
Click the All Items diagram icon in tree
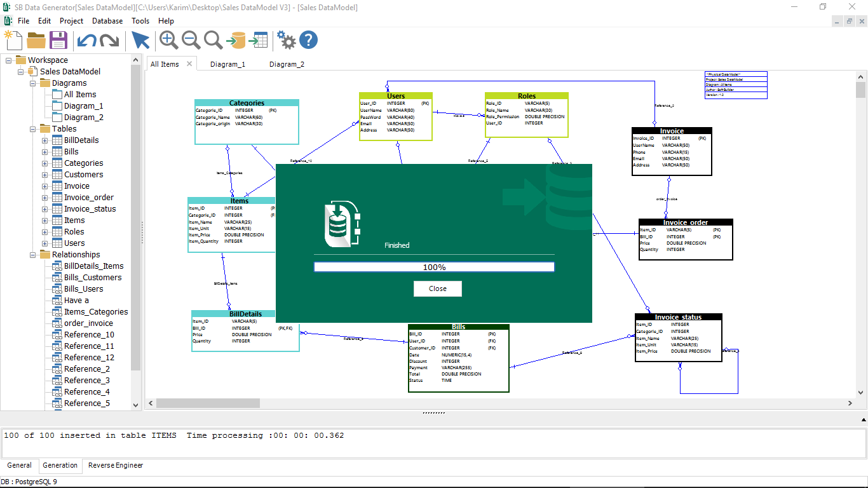57,94
